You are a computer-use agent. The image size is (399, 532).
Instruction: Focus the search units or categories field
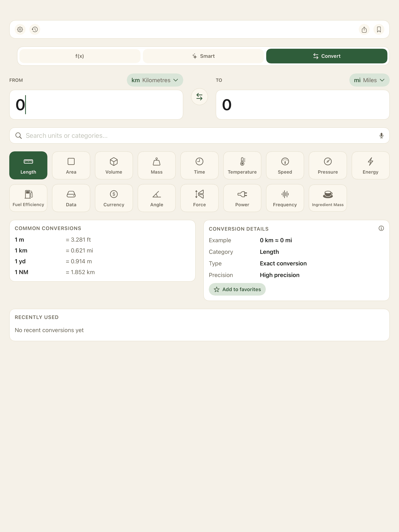point(199,136)
